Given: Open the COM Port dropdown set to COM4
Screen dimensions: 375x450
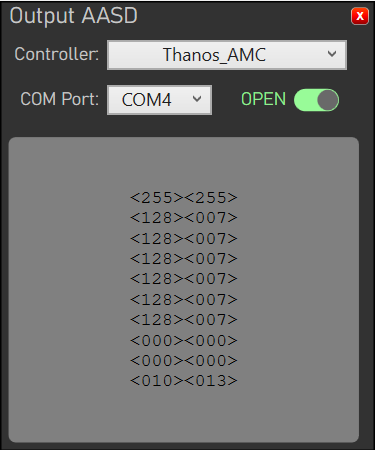Looking at the screenshot, I should coord(159,100).
